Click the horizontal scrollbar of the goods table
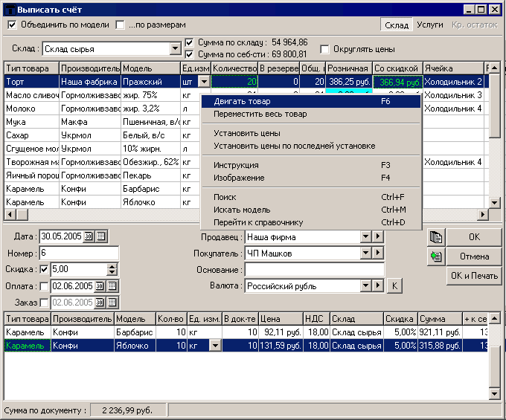The height and width of the screenshot is (420, 506). [x=112, y=215]
